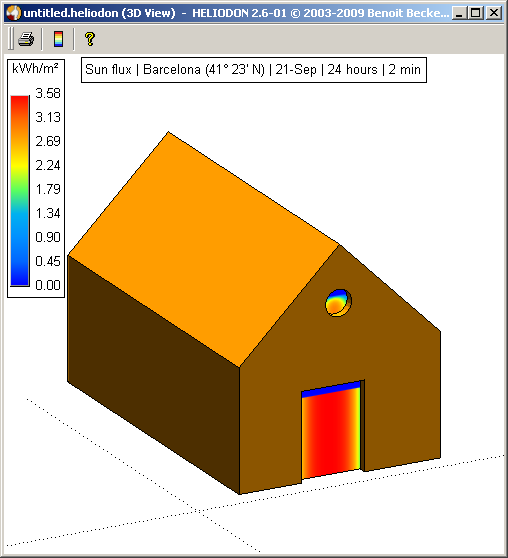The height and width of the screenshot is (558, 508).
Task: Click the kWh/m² unit label in legend
Action: [x=35, y=68]
